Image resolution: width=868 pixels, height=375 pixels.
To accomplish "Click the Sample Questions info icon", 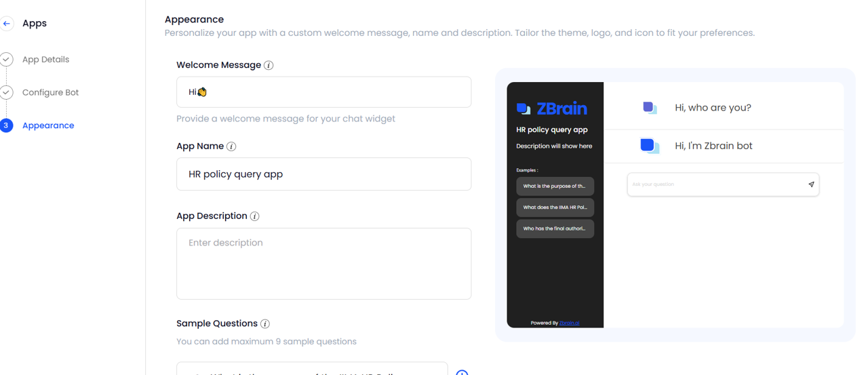I will (265, 324).
